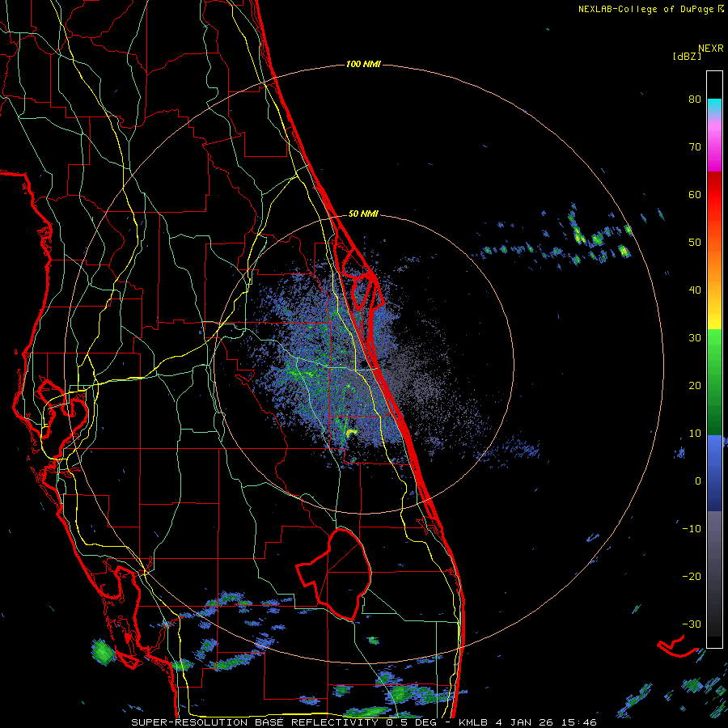The height and width of the screenshot is (728, 728).
Task: Click the 40 dBZ scale value
Action: [695, 290]
